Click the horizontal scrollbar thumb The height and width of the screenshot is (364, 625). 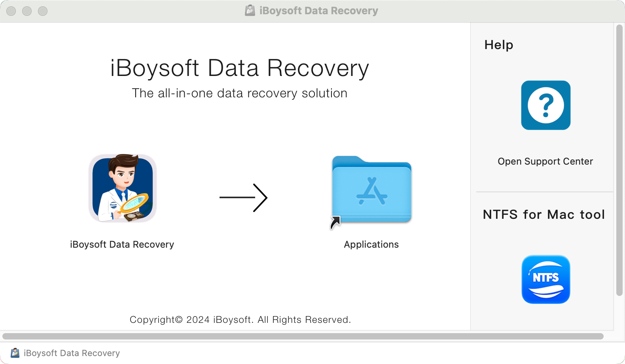303,336
